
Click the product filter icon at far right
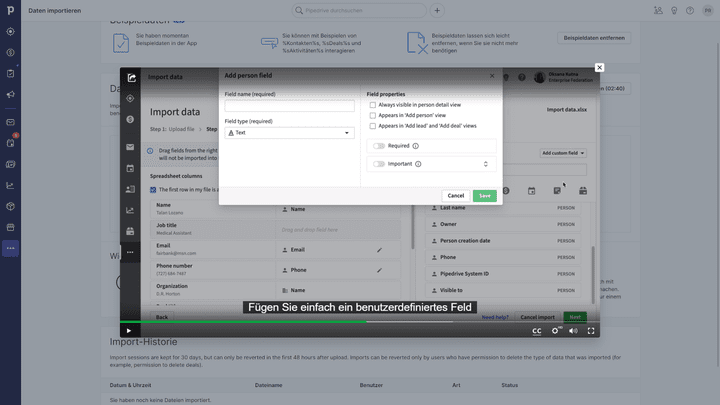(x=583, y=191)
